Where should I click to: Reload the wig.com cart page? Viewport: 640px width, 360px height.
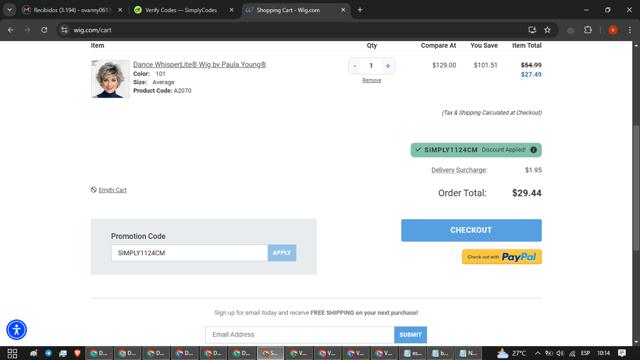click(x=44, y=30)
